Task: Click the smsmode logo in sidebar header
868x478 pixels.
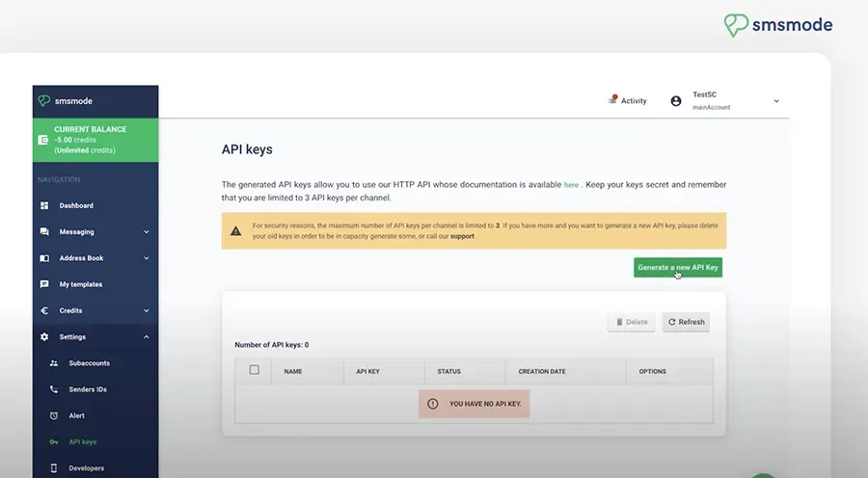Action: click(x=66, y=100)
